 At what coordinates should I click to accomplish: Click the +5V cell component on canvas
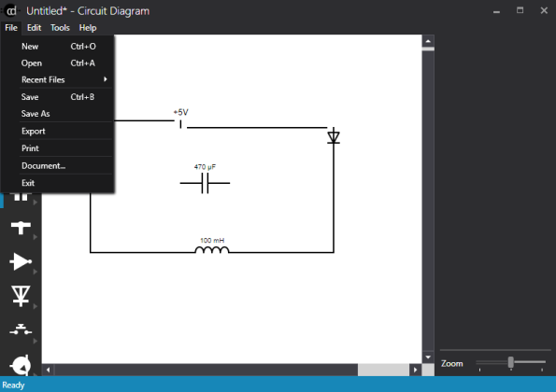point(180,124)
